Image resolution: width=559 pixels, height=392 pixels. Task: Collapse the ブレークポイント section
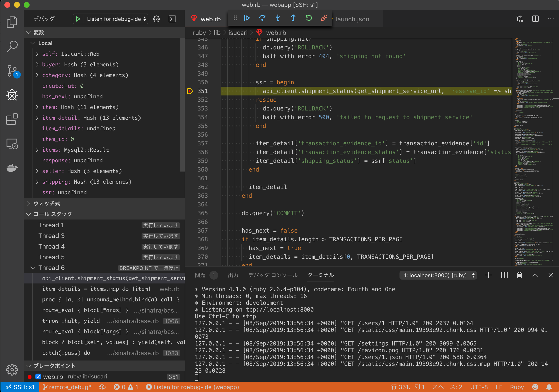point(29,366)
